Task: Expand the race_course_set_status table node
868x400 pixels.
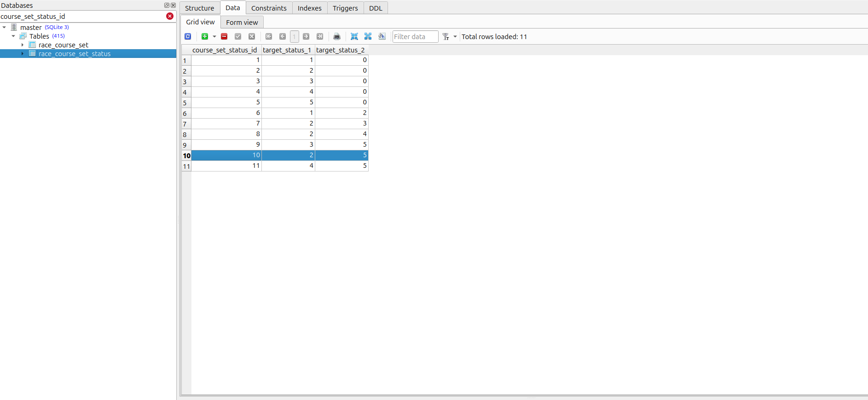Action: pos(23,54)
